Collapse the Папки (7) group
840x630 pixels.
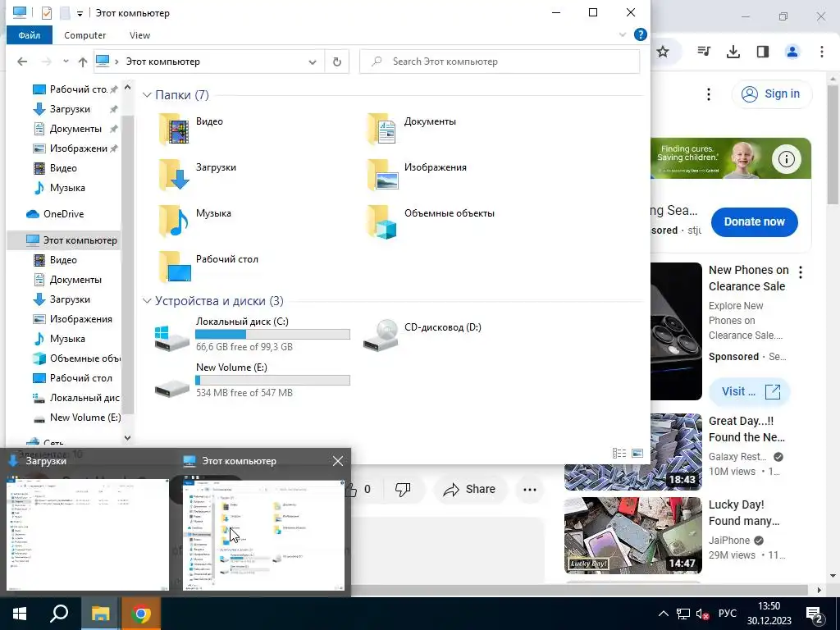[147, 95]
